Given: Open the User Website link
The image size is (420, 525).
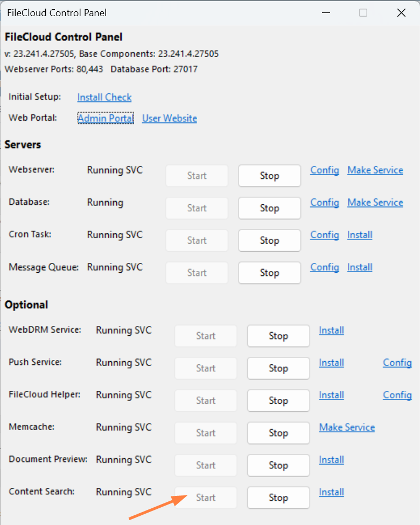Looking at the screenshot, I should (170, 118).
